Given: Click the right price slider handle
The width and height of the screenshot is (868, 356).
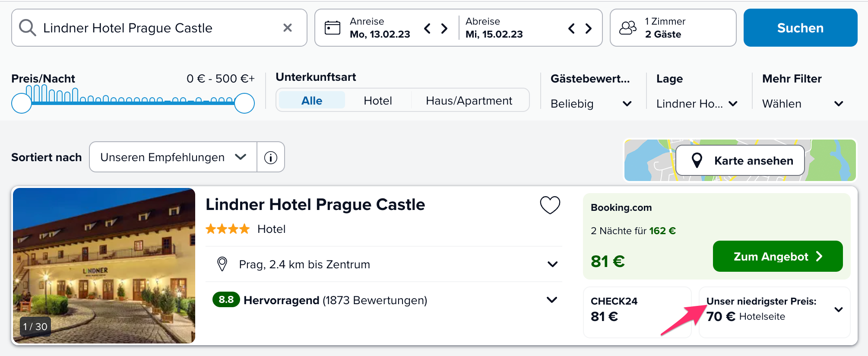Looking at the screenshot, I should 244,103.
